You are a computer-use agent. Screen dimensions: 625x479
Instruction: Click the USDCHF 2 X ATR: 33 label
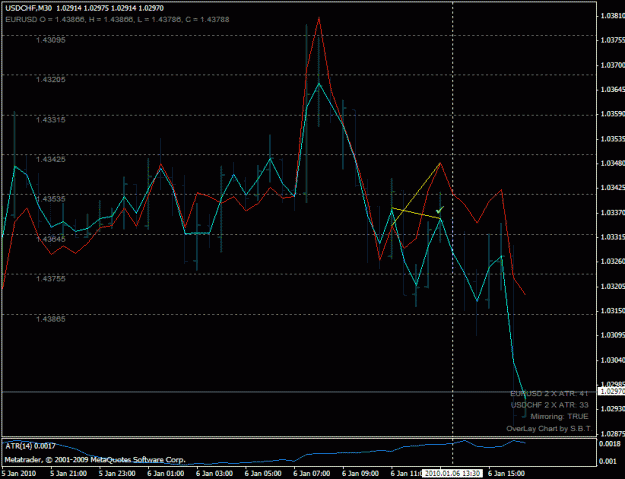550,405
